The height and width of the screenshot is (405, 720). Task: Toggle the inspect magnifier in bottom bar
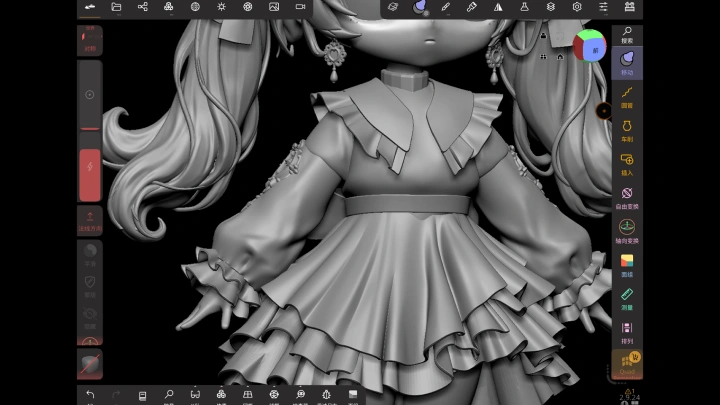pyautogui.click(x=300, y=395)
